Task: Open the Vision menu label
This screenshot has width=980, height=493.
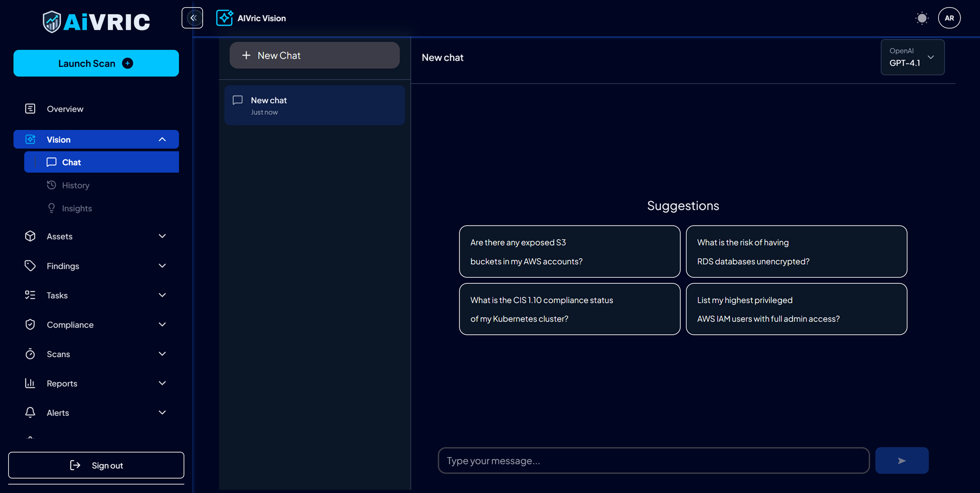Action: point(59,139)
